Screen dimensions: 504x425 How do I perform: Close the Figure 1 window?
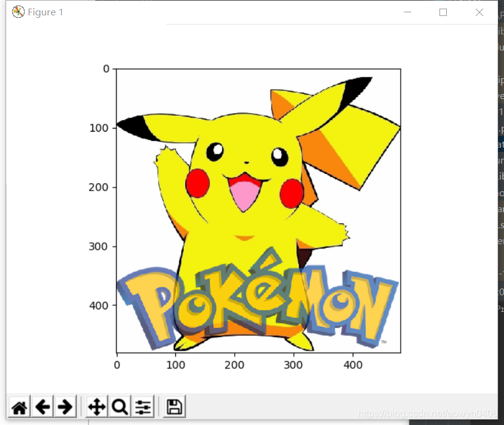pyautogui.click(x=479, y=12)
